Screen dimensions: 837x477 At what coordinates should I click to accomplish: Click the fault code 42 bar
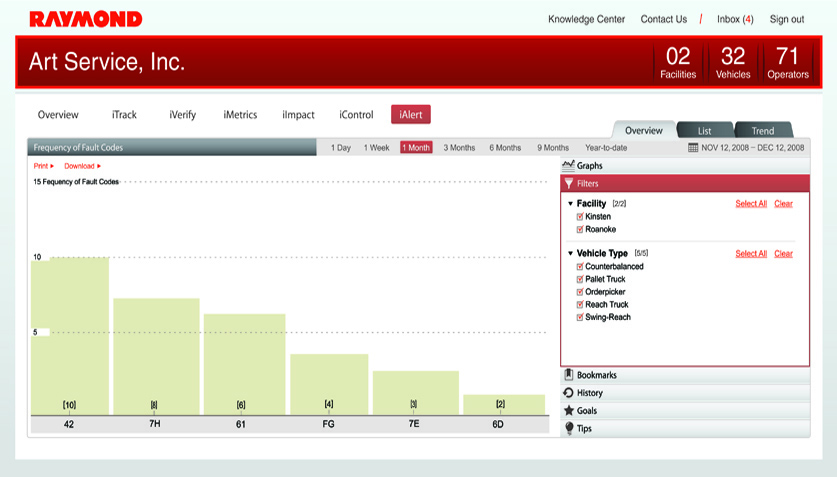pos(70,336)
